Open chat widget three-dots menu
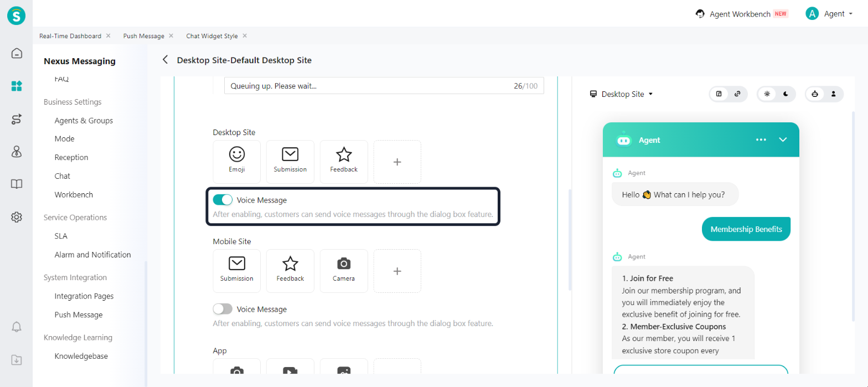The image size is (868, 387). [761, 140]
